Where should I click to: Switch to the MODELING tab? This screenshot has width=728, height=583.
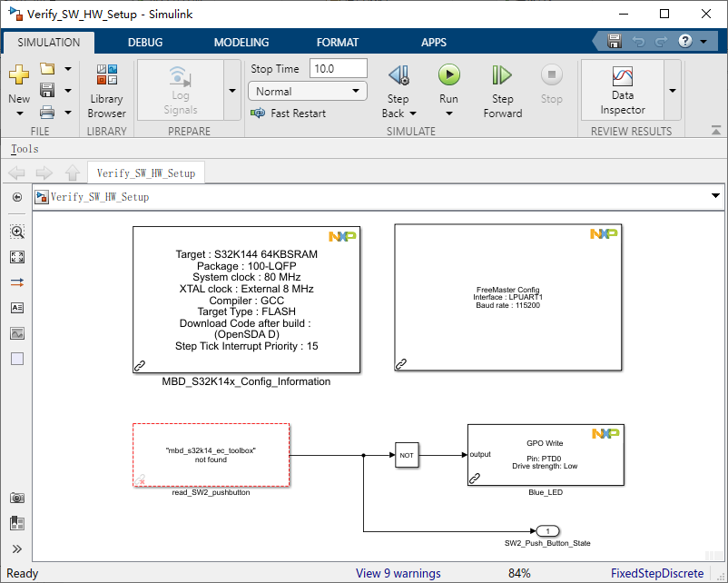coord(241,43)
